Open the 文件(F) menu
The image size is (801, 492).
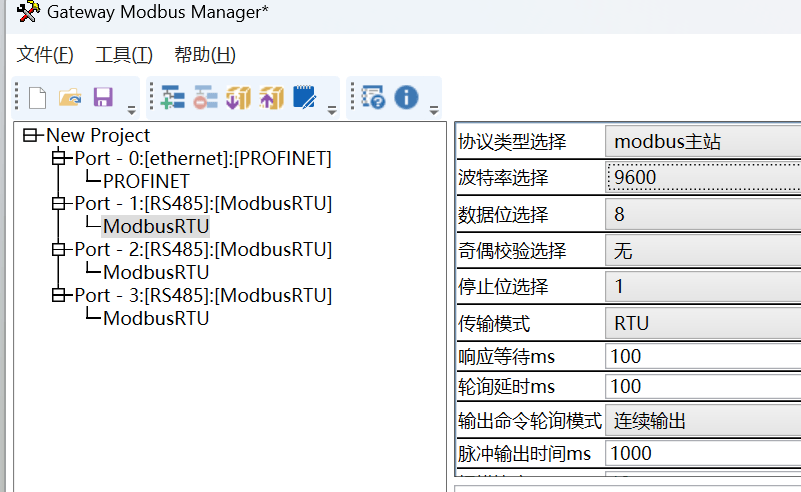click(45, 55)
